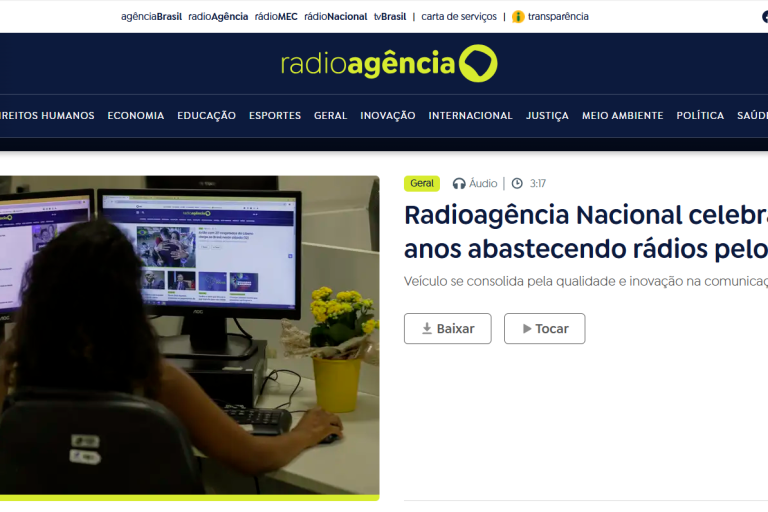Open the agênciaBrasil link
This screenshot has height=512, width=768.
151,17
